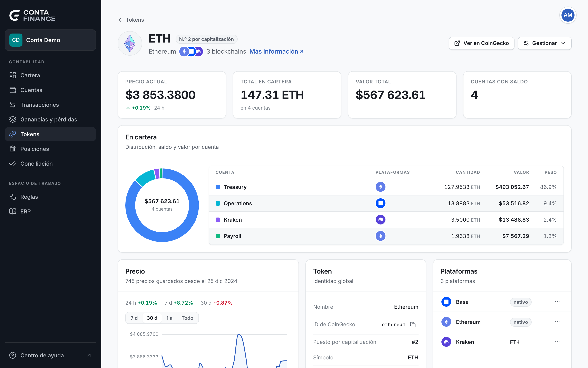Click the ERP book icon

[x=13, y=212]
